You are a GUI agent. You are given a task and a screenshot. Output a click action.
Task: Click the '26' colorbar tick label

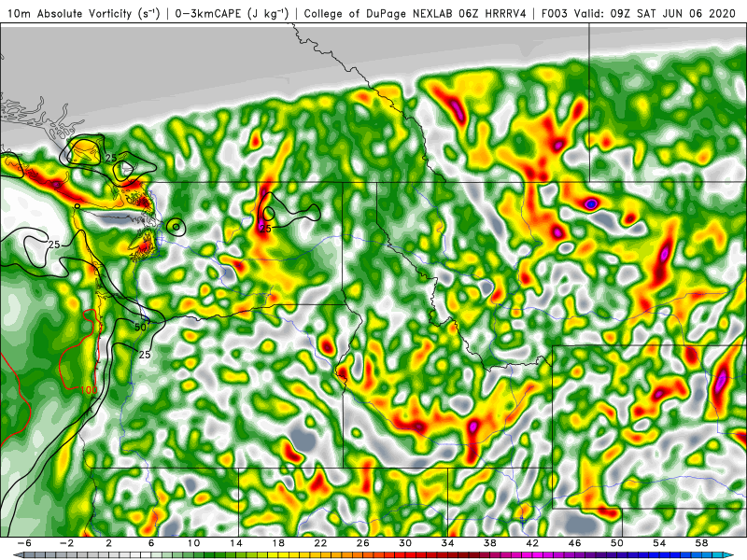[363, 543]
